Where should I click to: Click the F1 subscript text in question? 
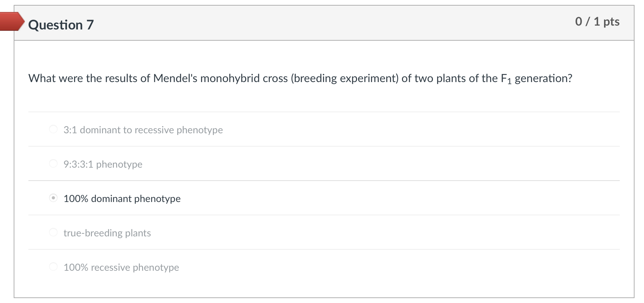click(506, 79)
